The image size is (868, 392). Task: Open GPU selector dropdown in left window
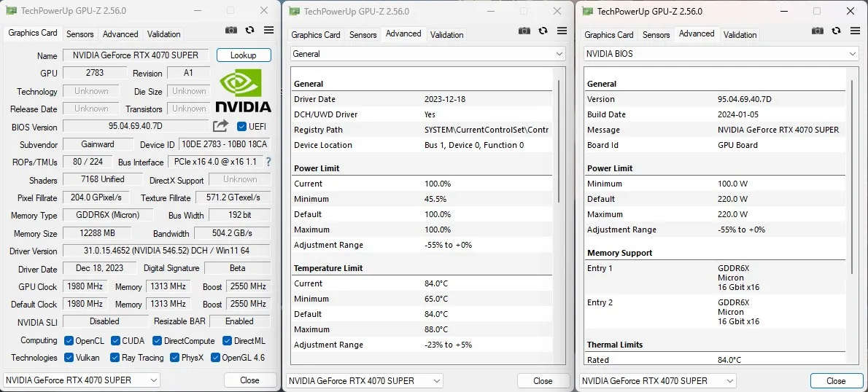pyautogui.click(x=82, y=380)
